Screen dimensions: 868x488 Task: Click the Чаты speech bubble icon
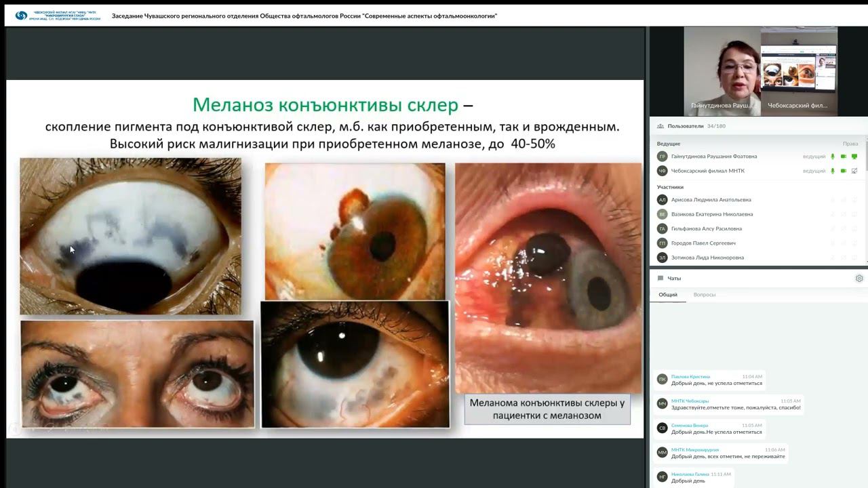tap(660, 279)
